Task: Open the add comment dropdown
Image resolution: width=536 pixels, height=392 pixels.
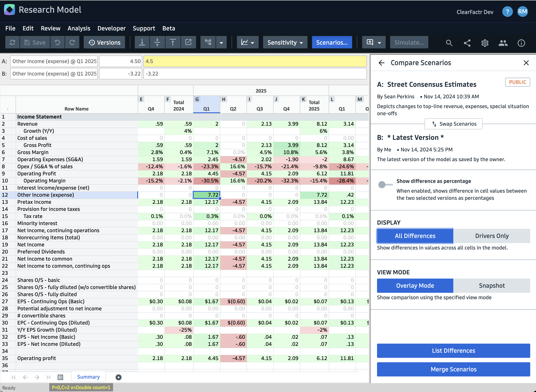Action: pyautogui.click(x=374, y=42)
